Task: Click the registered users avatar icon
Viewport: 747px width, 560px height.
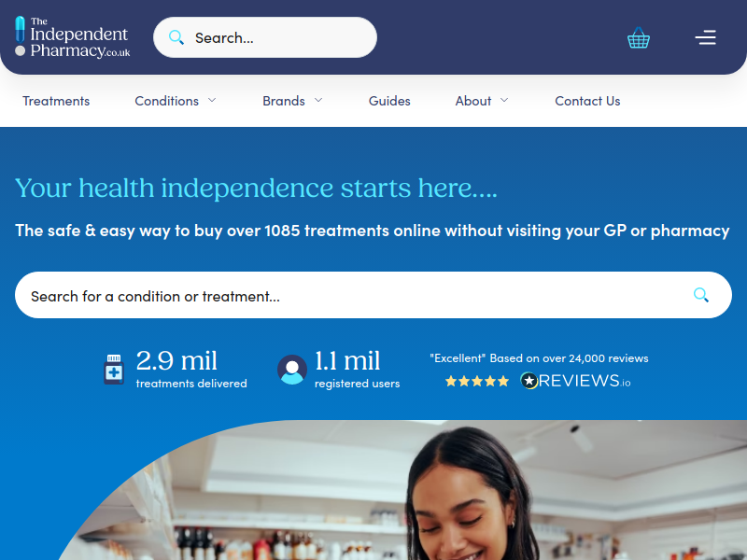Action: 292,370
